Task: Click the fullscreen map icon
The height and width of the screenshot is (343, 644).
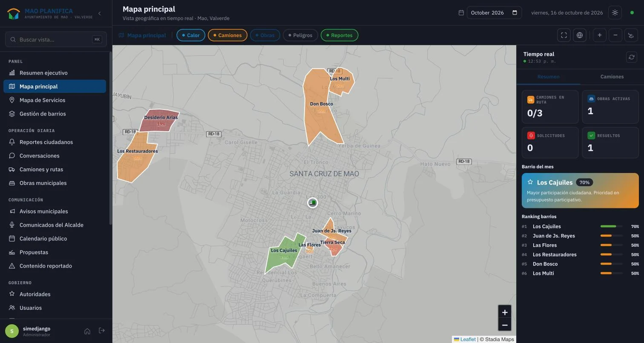Action: point(564,35)
